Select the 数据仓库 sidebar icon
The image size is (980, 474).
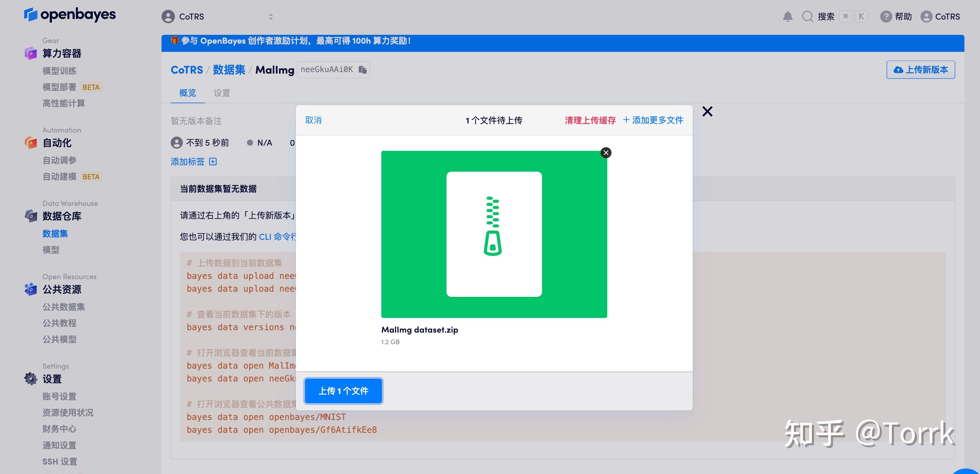(31, 216)
